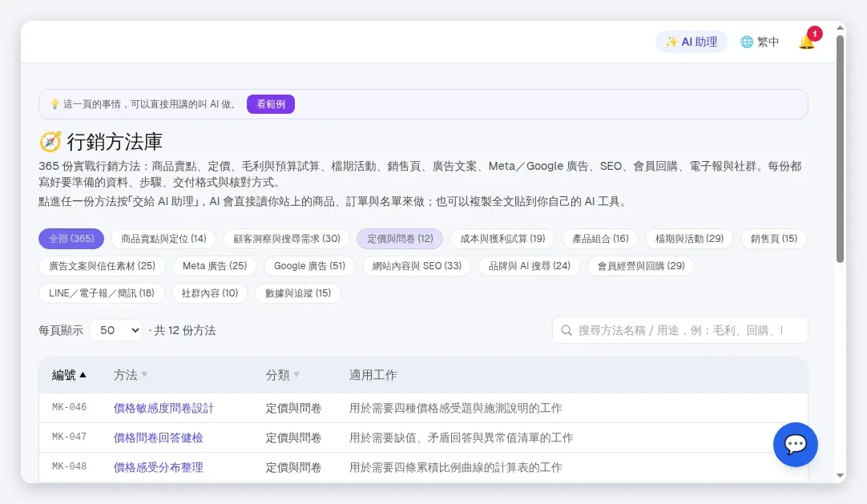This screenshot has width=867, height=504.
Task: Choose LINE／電子報／簡訊 (18) category
Action: (x=101, y=293)
